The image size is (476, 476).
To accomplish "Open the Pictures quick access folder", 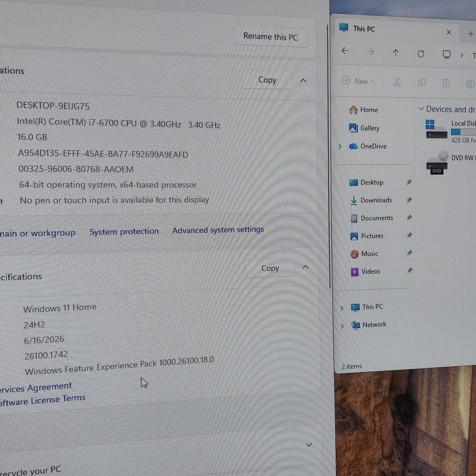I will tap(367, 236).
